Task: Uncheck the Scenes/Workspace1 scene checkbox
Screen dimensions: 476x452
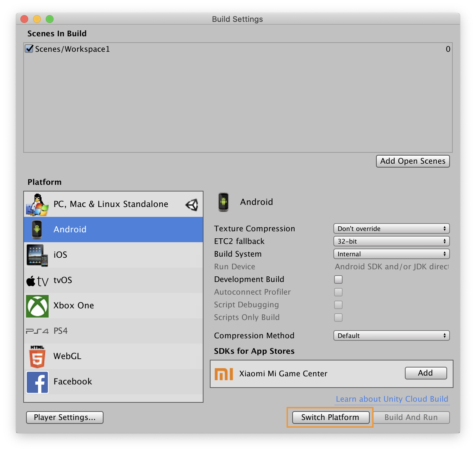Action: tap(29, 49)
